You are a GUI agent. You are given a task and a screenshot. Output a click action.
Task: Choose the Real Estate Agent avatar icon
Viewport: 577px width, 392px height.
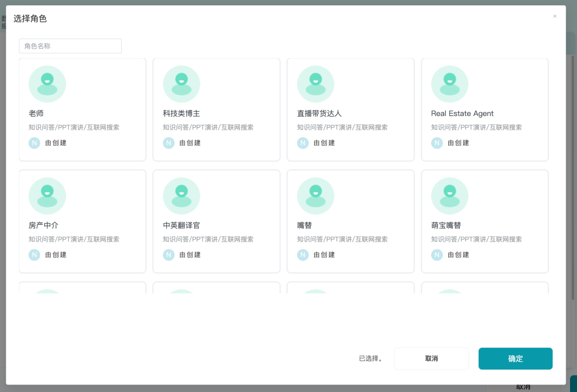[449, 84]
